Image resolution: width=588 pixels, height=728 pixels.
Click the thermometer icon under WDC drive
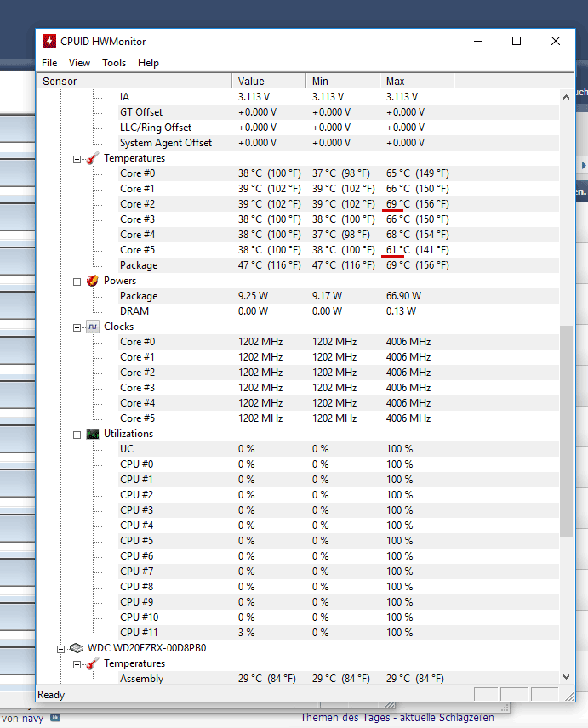coord(93,663)
